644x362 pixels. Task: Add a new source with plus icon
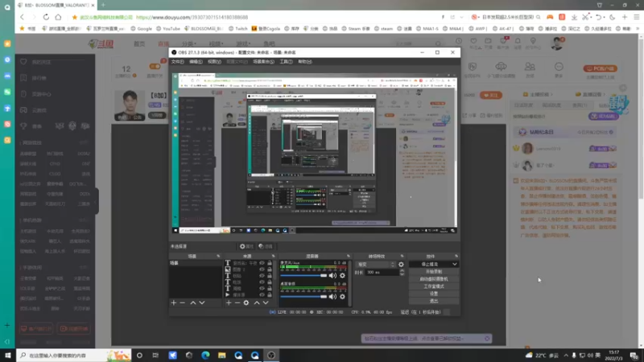pos(229,303)
